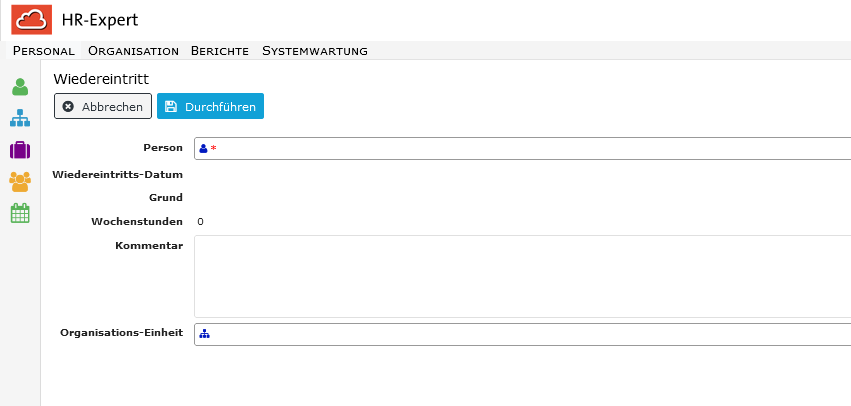Screen dimensions: 851x406
Task: Select the Wochenstunden value 0
Action: pos(201,221)
